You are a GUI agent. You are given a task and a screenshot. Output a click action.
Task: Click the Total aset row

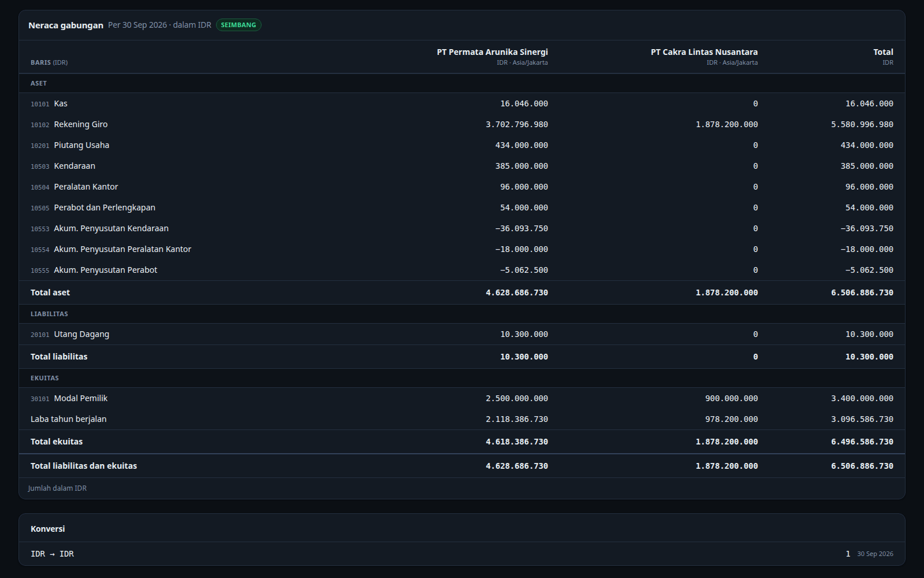462,292
